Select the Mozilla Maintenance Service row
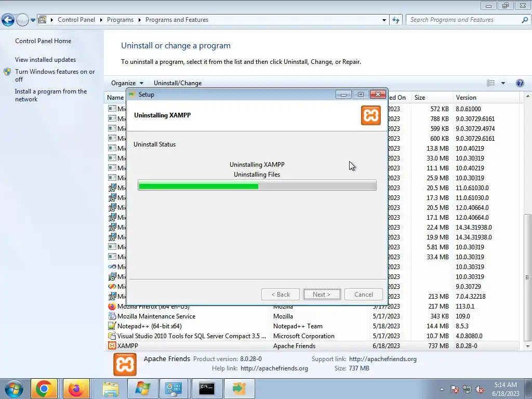Screen dimensions: 532x399 click(x=311, y=316)
